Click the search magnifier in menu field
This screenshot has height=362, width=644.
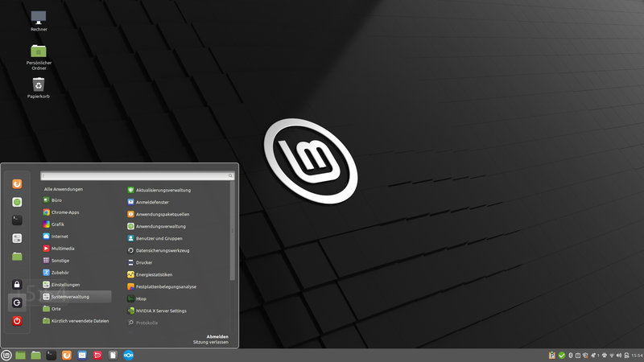point(230,175)
